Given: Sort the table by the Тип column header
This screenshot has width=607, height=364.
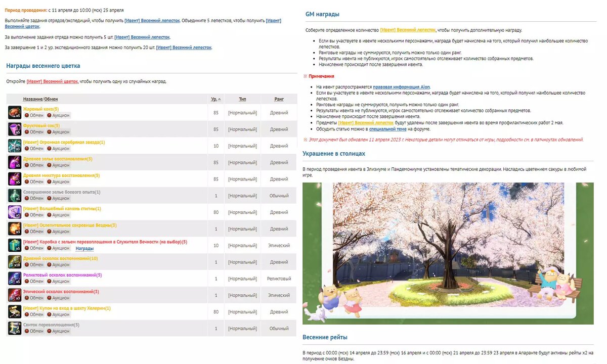Looking at the screenshot, I should point(243,99).
